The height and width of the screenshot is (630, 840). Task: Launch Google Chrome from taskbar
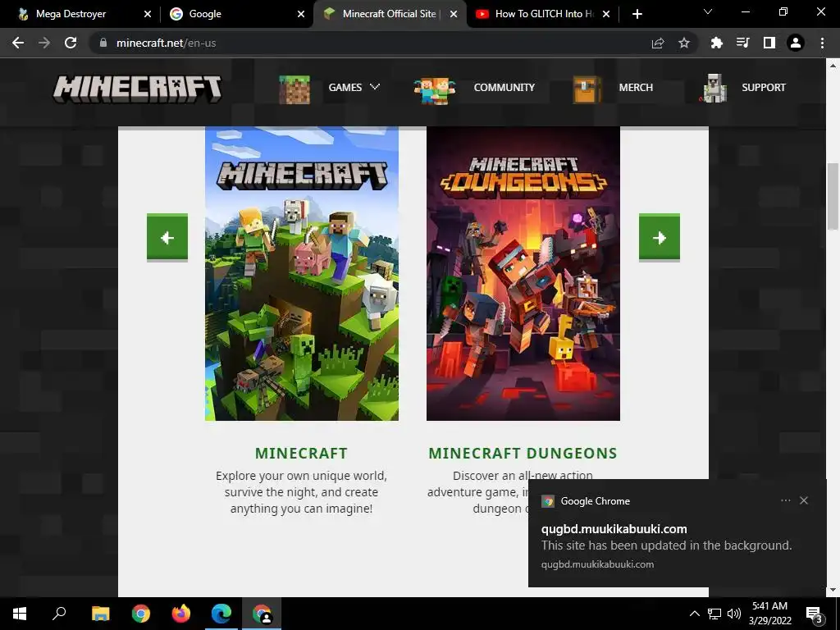140,614
